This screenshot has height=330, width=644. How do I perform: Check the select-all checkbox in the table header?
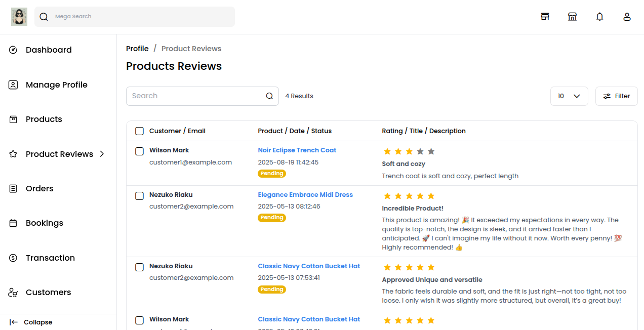[139, 131]
